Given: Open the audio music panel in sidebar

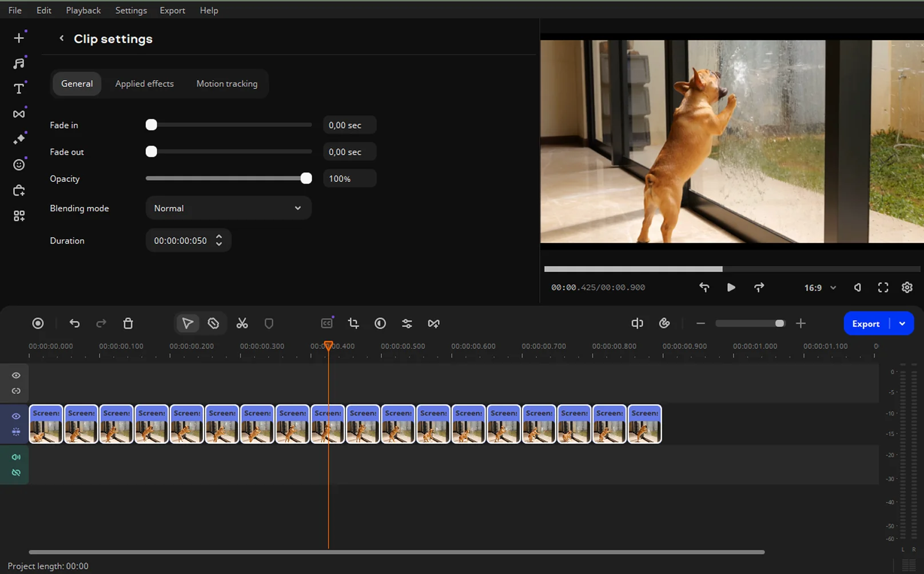Looking at the screenshot, I should [19, 63].
